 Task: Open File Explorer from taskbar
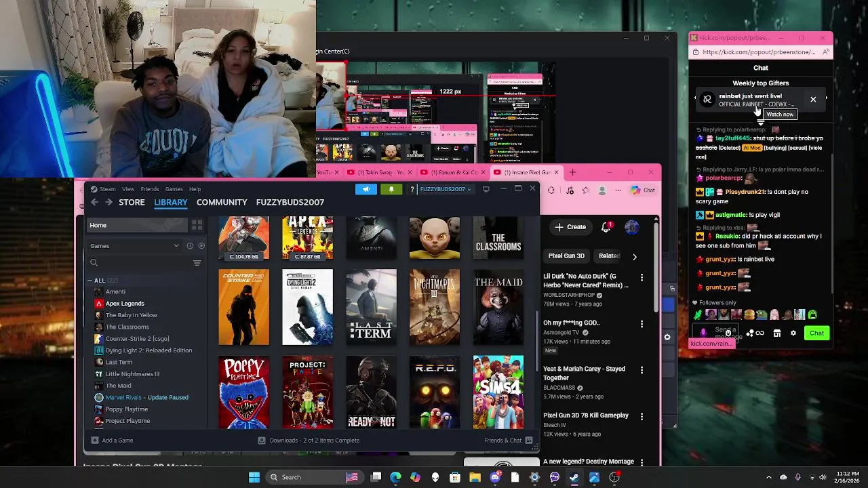pos(475,477)
